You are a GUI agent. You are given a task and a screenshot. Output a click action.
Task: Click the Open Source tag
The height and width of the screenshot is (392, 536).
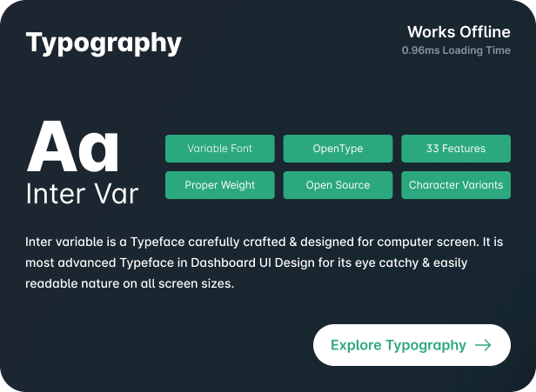tap(338, 185)
